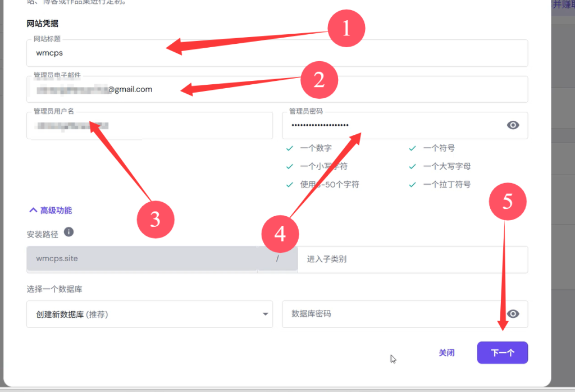Click the 关闭 button
Image resolution: width=575 pixels, height=392 pixels.
[x=446, y=353]
